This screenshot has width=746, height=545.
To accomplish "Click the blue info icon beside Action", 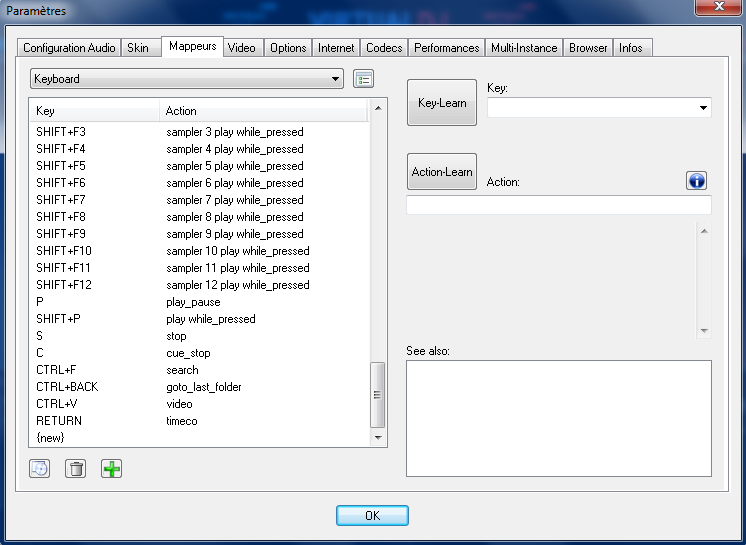I will click(696, 180).
